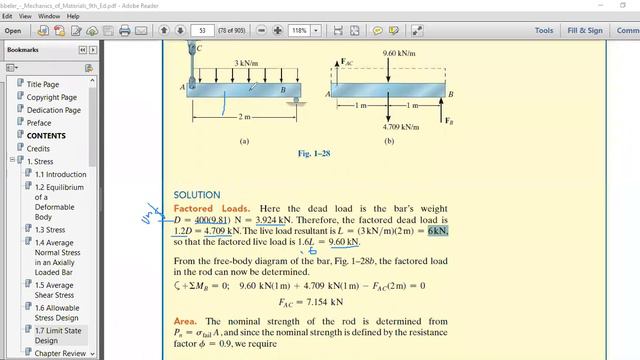Screen dimensions: 640x360
Task: Open the Window menu
Action: coord(49,16)
